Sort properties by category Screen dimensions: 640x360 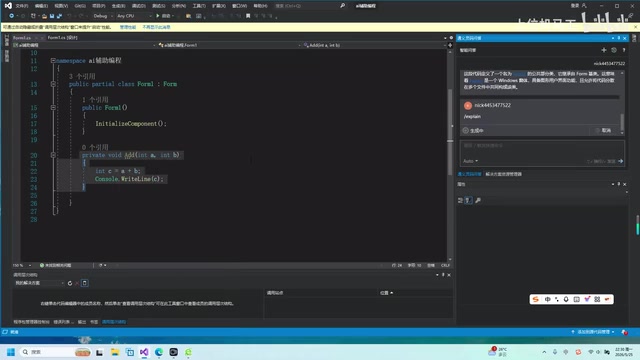point(460,200)
